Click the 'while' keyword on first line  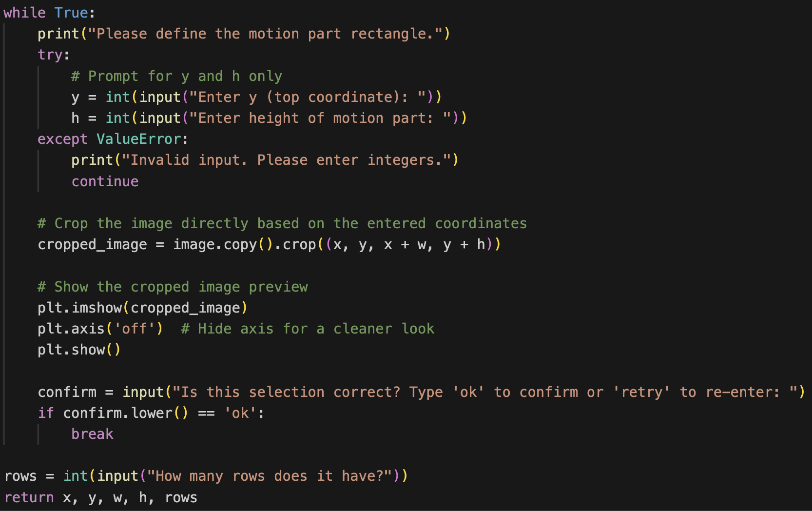(x=24, y=13)
